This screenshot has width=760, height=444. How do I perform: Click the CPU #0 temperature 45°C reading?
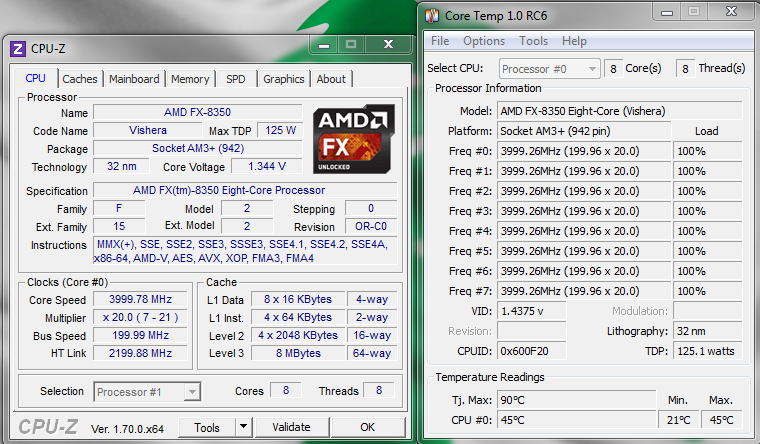coord(576,420)
